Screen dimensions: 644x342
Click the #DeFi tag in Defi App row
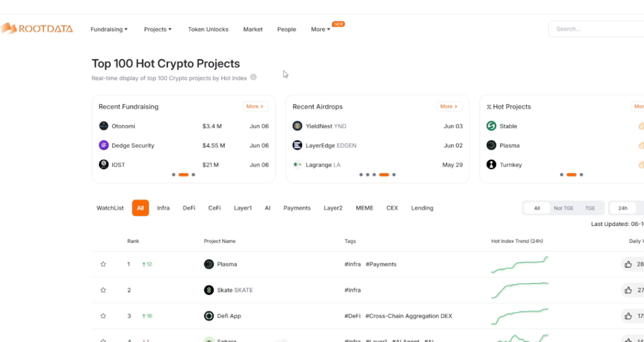pyautogui.click(x=352, y=316)
